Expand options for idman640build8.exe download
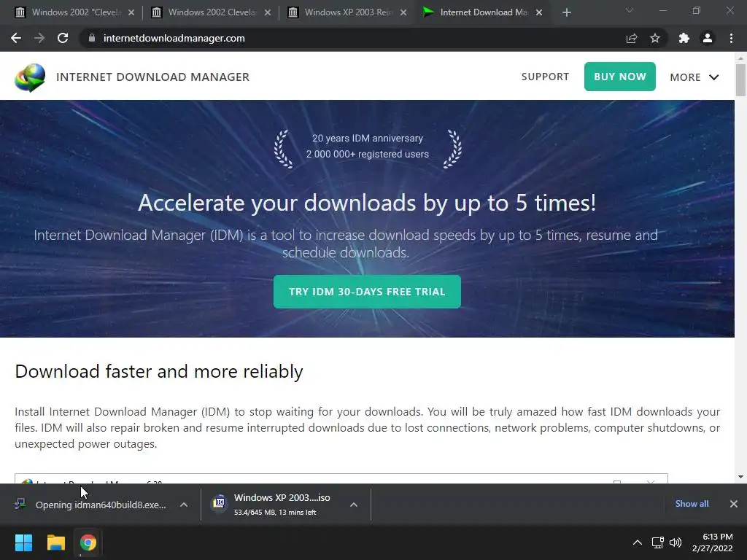Viewport: 747px width, 560px height. tap(184, 505)
